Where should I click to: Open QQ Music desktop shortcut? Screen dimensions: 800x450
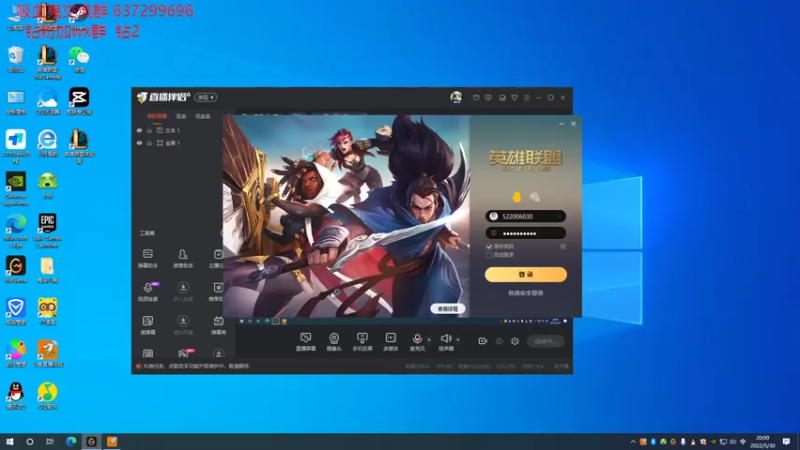click(47, 396)
